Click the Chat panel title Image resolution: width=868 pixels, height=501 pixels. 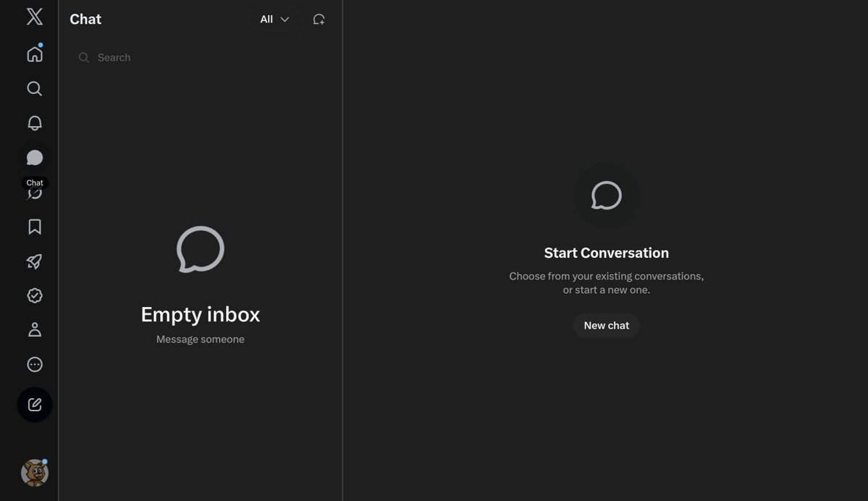point(85,20)
